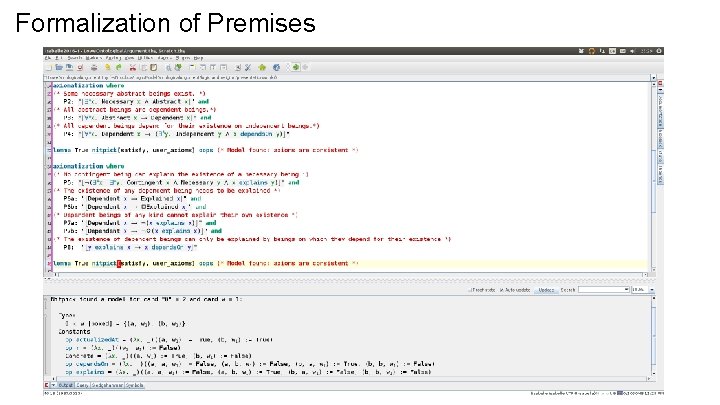Click the volume speaker tray icon
The image size is (720, 405).
(632, 51)
